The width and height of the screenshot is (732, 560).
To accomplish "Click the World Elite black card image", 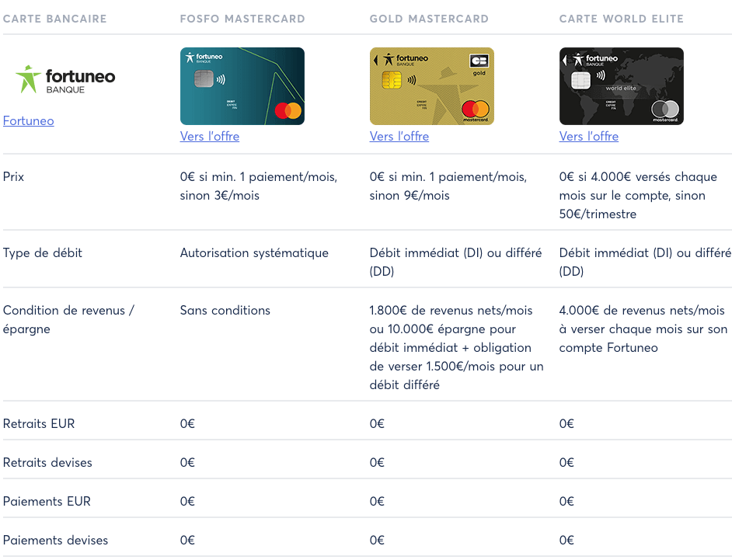I will (622, 86).
